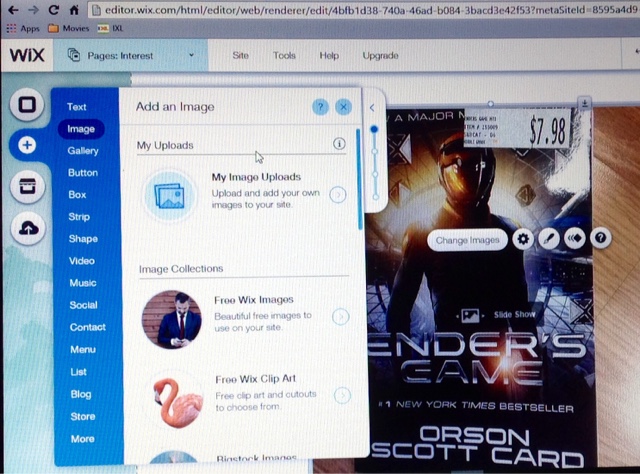Select Store in the Add menu
This screenshot has height=474, width=640.
coord(83,416)
